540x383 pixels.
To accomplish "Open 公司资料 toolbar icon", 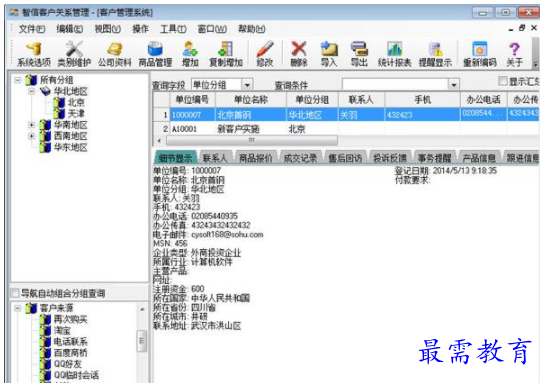I will [115, 54].
